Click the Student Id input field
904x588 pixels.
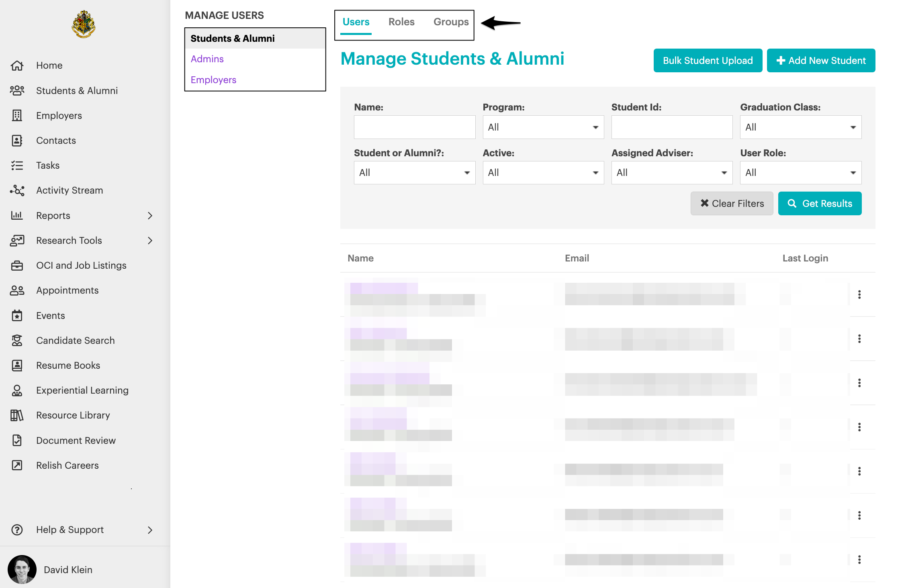click(672, 127)
